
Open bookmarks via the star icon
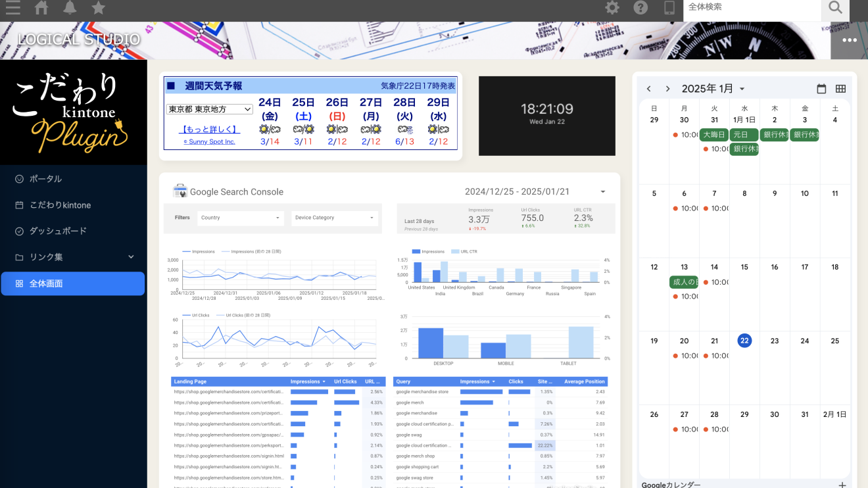coord(98,8)
